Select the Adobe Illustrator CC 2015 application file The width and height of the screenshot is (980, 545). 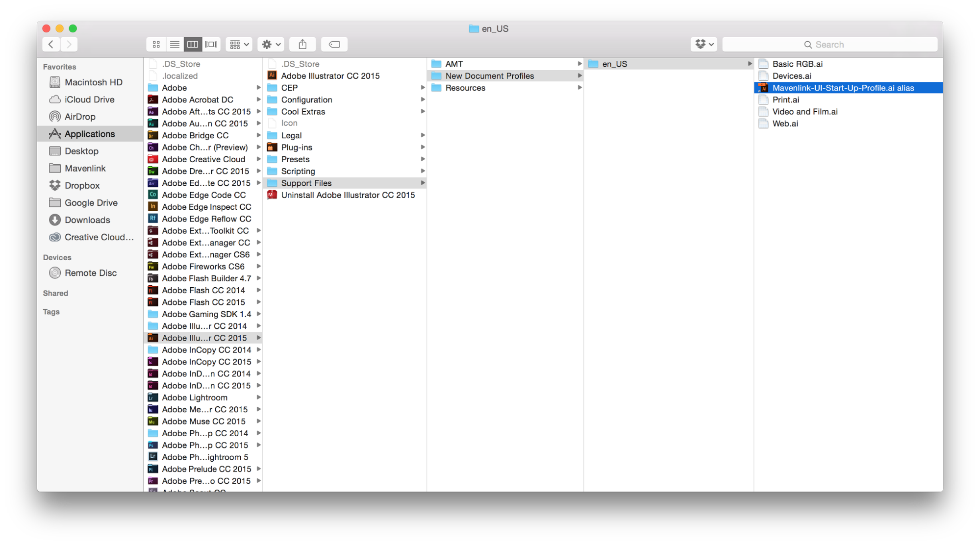click(x=345, y=76)
